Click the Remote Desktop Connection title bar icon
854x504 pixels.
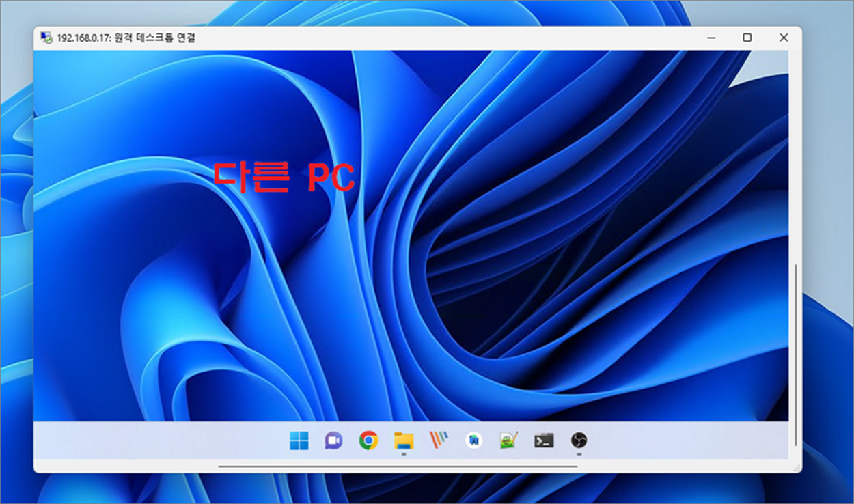pos(46,38)
